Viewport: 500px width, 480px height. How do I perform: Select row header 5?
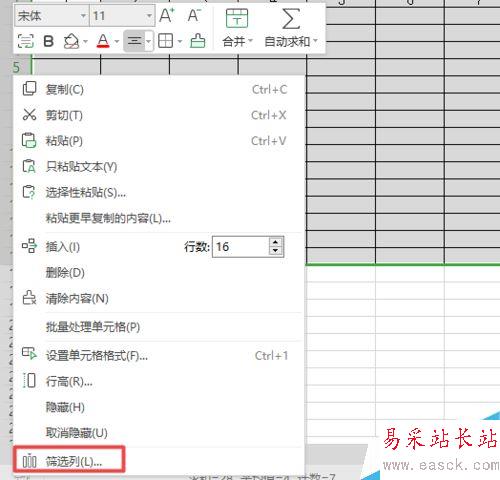pos(16,67)
